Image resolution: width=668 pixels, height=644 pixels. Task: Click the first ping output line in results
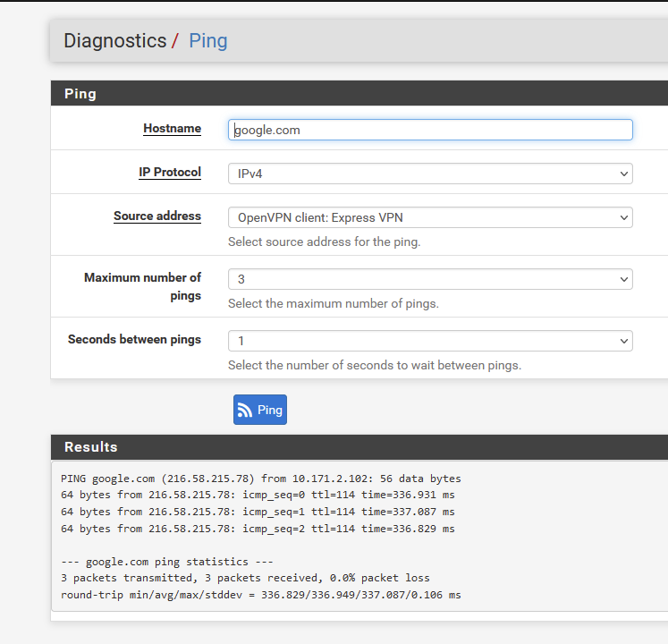pos(261,479)
